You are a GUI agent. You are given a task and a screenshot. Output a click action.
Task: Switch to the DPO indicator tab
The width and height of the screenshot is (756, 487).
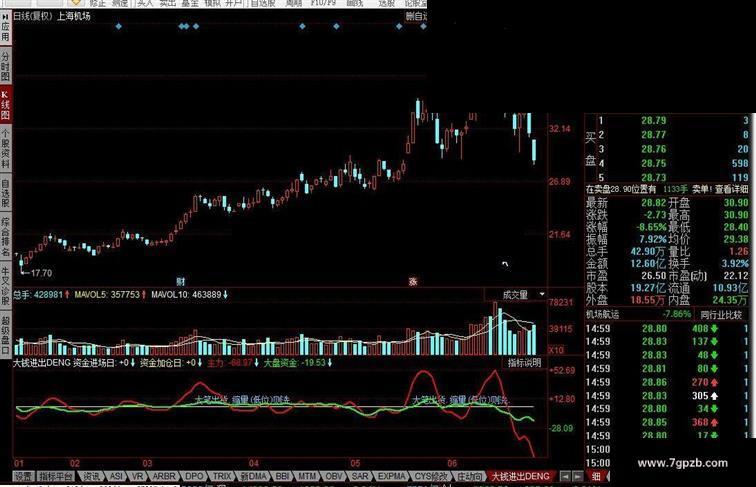[x=194, y=476]
